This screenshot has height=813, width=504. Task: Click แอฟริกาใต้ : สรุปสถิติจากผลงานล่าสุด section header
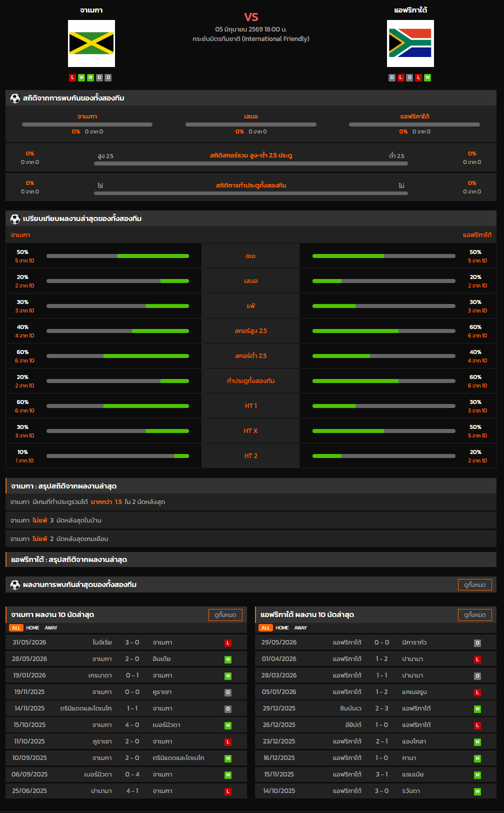click(x=251, y=559)
